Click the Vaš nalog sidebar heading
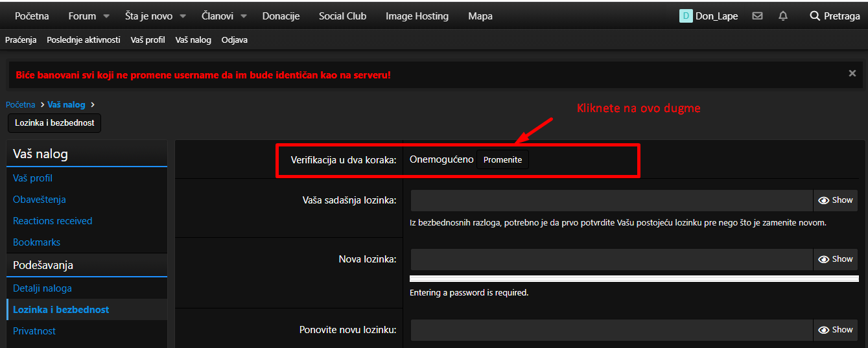This screenshot has width=868, height=348. pos(40,154)
